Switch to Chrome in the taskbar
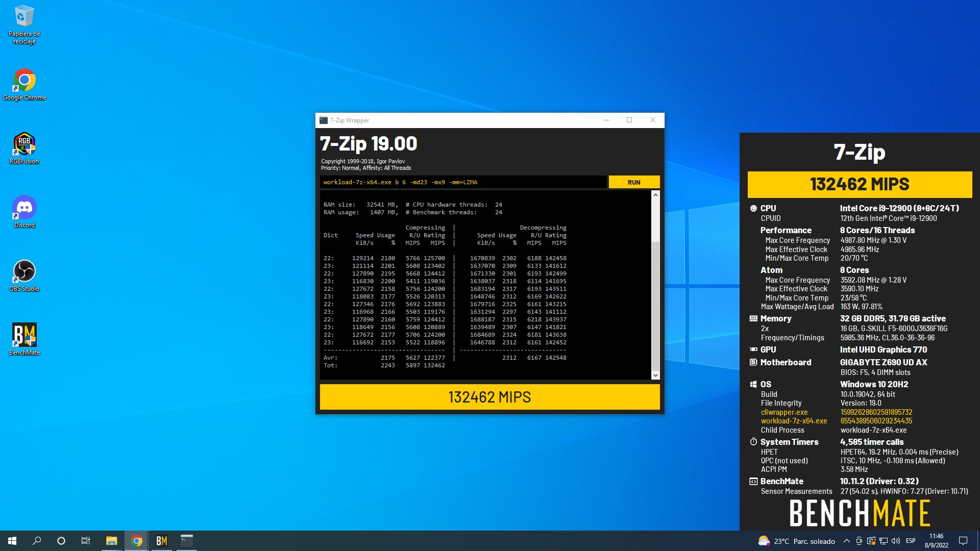This screenshot has width=980, height=551. point(137,541)
